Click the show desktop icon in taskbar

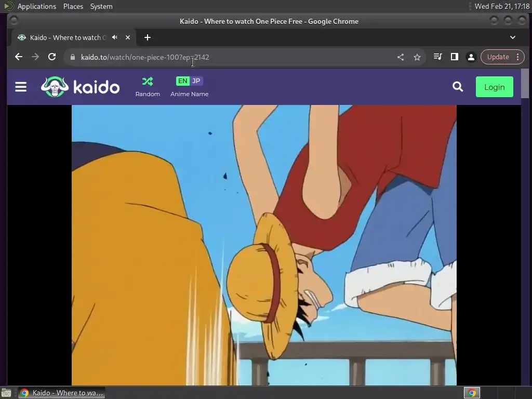pos(6,393)
